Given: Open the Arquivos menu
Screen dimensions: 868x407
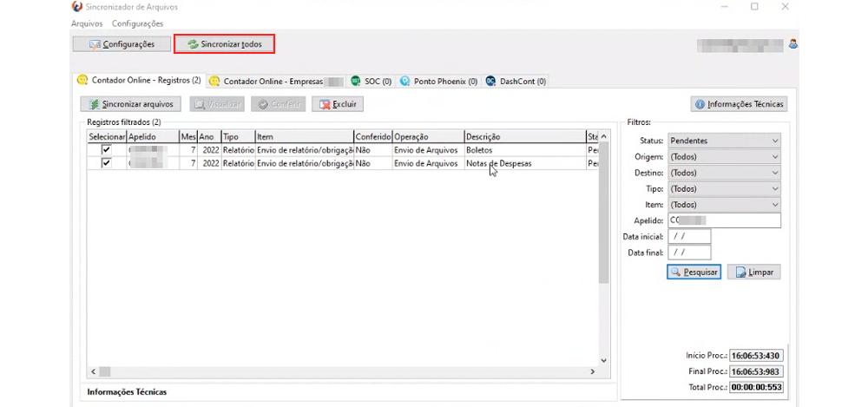Looking at the screenshot, I should pyautogui.click(x=87, y=23).
